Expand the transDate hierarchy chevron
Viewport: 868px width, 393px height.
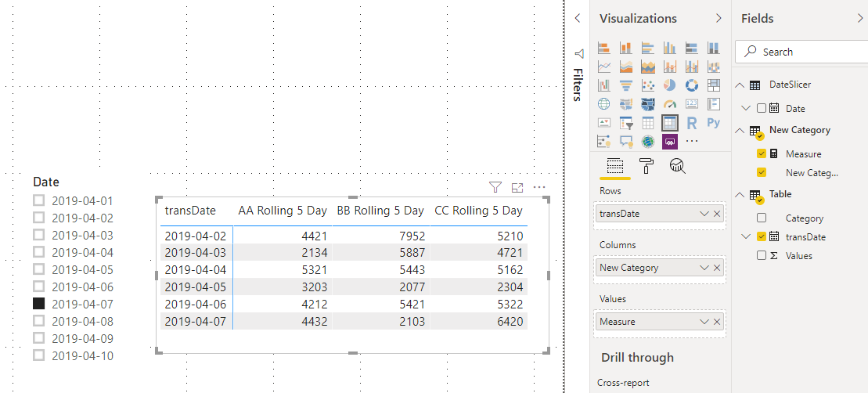click(746, 237)
